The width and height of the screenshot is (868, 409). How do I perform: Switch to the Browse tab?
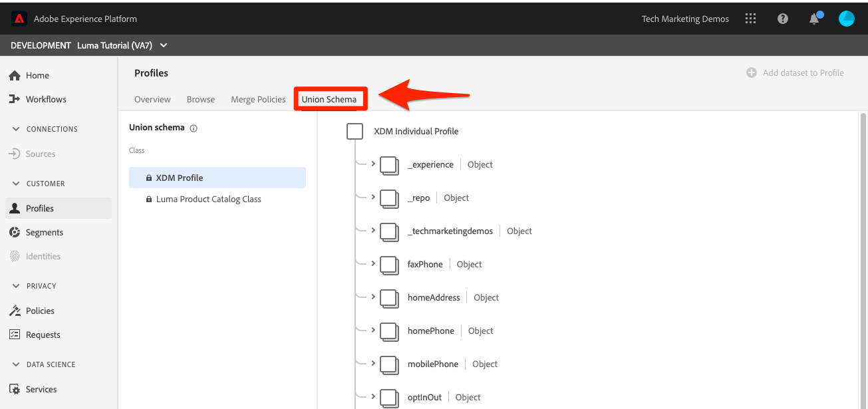pos(201,99)
